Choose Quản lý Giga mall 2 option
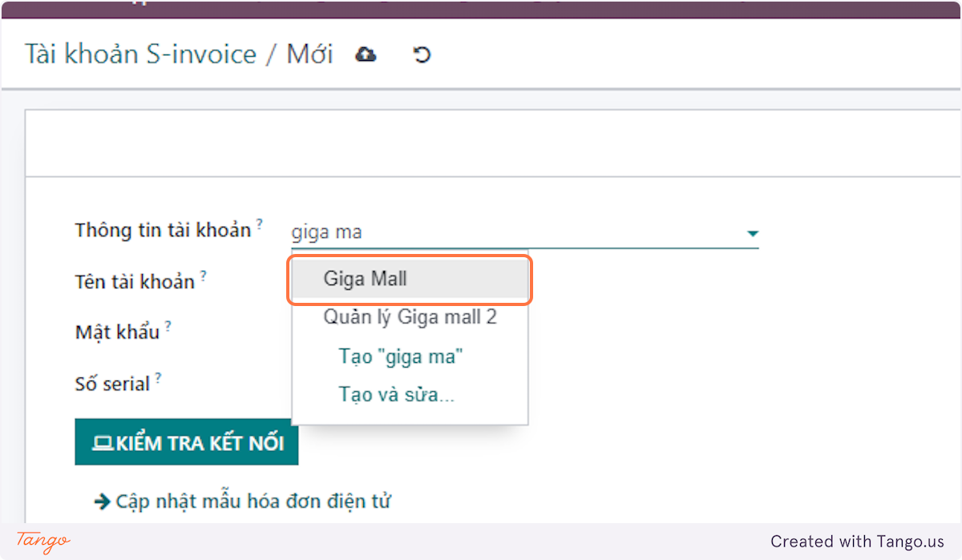Viewport: 962px width, 560px height. (410, 317)
